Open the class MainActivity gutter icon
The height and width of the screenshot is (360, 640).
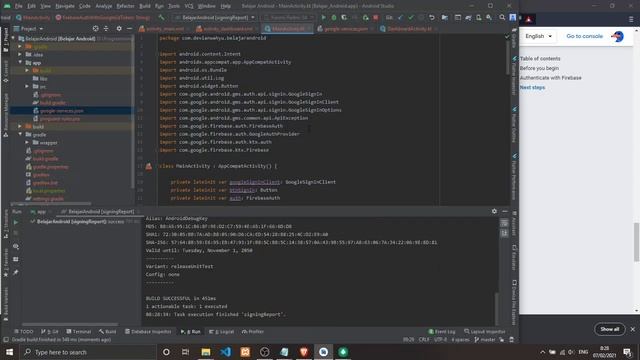(x=149, y=166)
